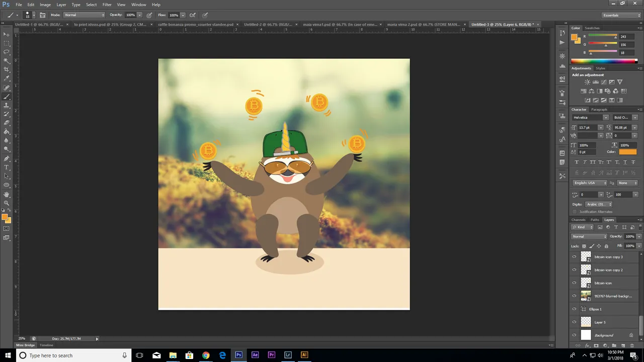The image size is (644, 362).
Task: Lock all layer padlock icon
Action: pos(606,246)
